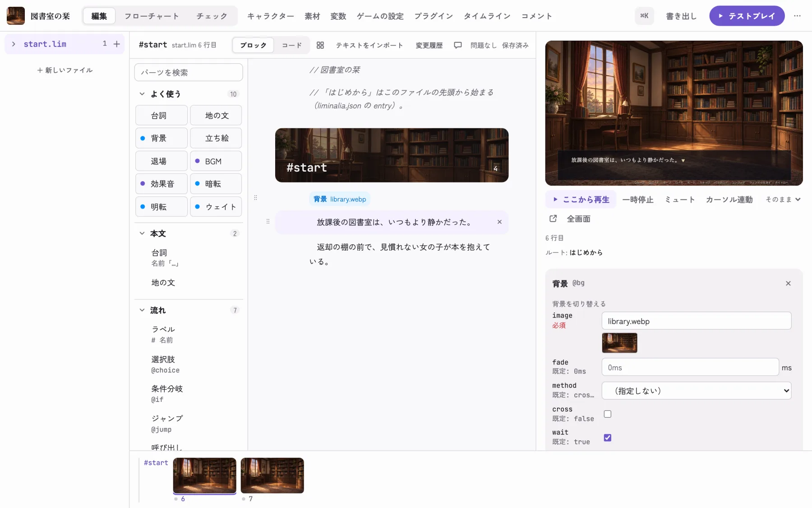This screenshot has width=812, height=508.
Task: Uncheck the wait checkbox
Action: click(608, 438)
